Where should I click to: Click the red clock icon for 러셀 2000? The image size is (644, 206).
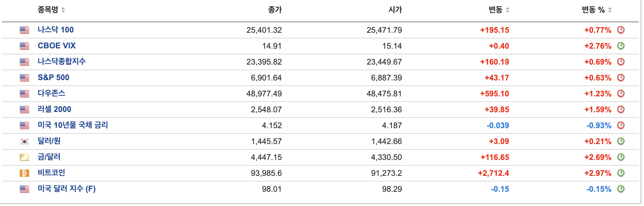(621, 109)
